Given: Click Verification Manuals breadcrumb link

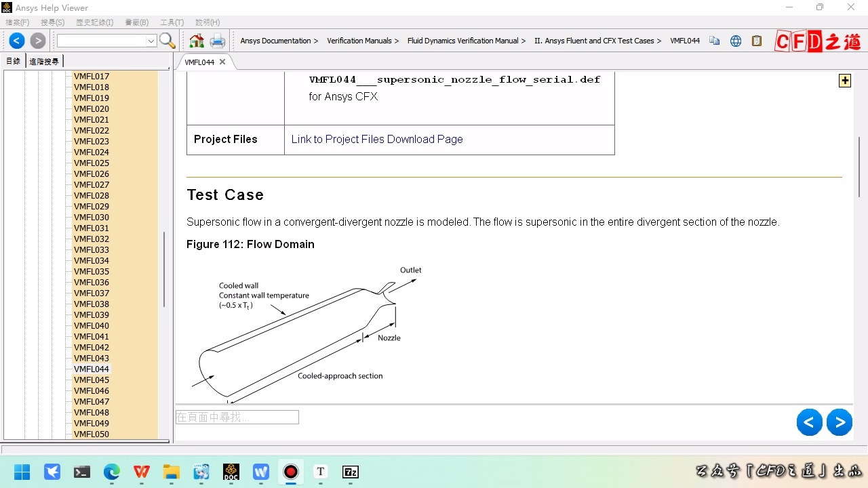Looking at the screenshot, I should pyautogui.click(x=359, y=41).
